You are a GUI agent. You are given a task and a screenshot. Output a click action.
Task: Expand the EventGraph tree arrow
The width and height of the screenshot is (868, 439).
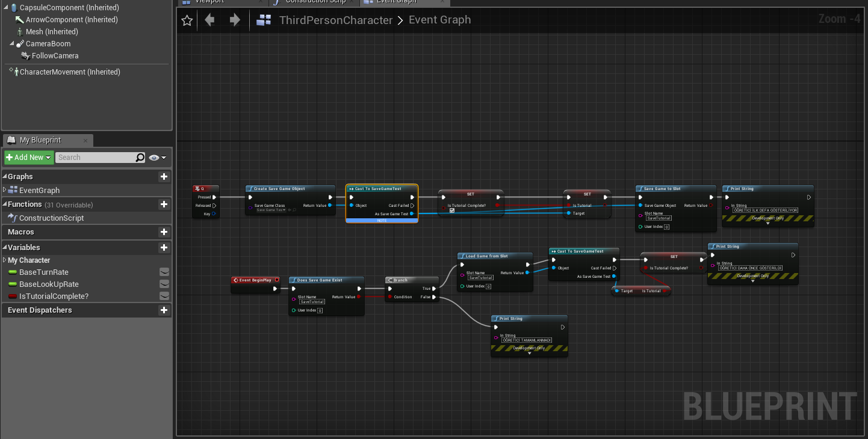pyautogui.click(x=5, y=190)
